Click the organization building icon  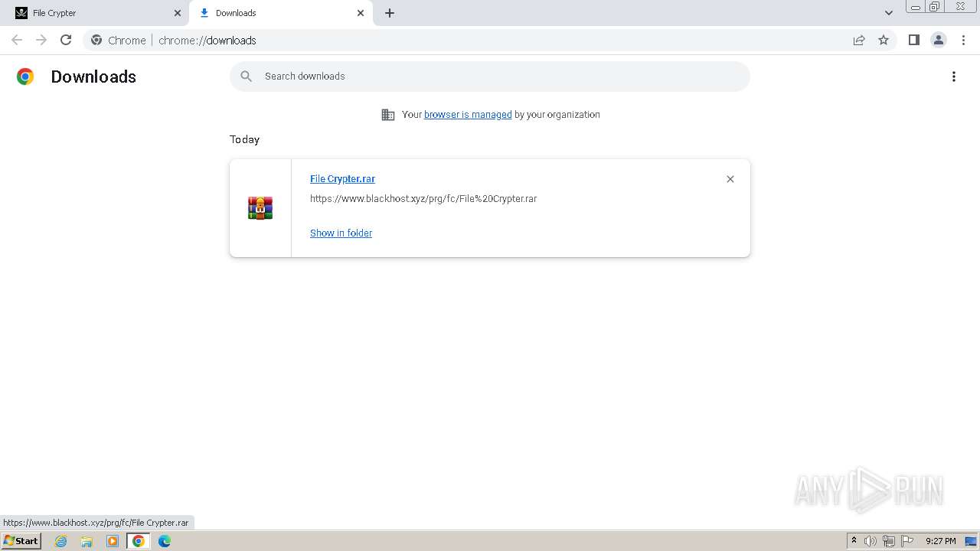[388, 115]
